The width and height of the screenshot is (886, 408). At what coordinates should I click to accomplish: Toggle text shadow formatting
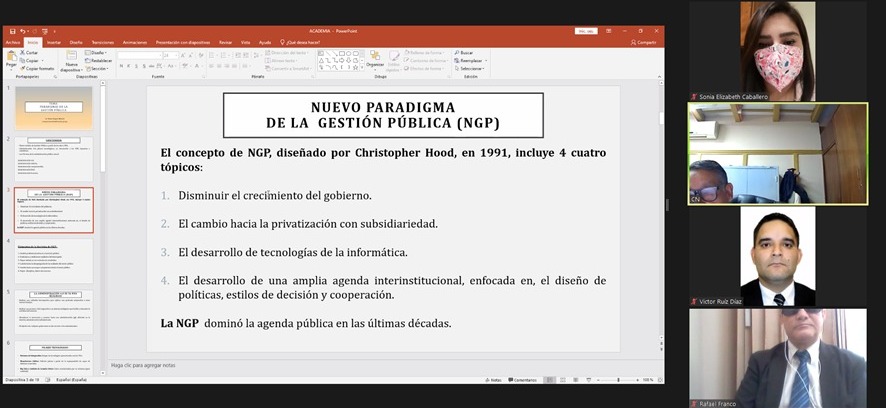click(x=144, y=66)
